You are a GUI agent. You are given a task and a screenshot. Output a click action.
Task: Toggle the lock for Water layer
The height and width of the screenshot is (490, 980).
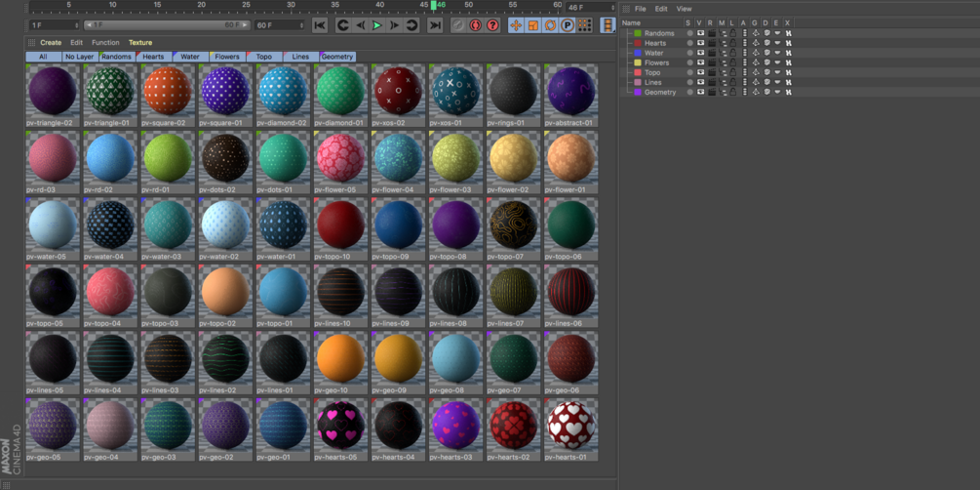click(732, 53)
